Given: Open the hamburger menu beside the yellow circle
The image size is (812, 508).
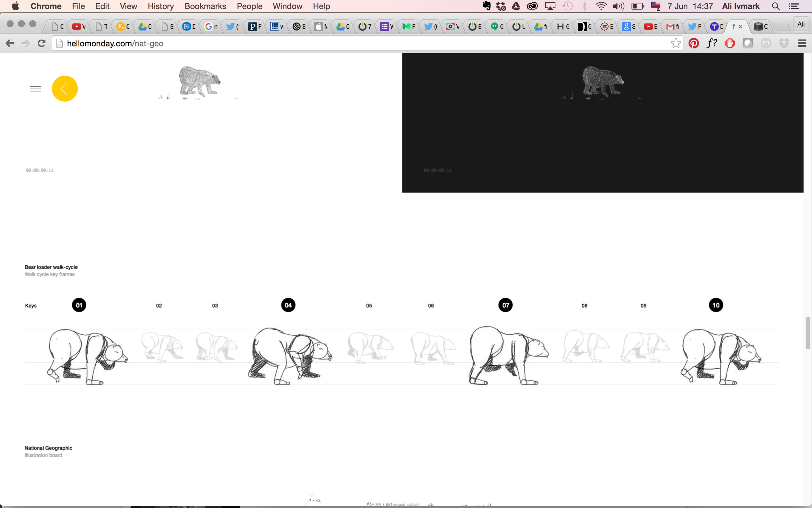Looking at the screenshot, I should pos(36,89).
